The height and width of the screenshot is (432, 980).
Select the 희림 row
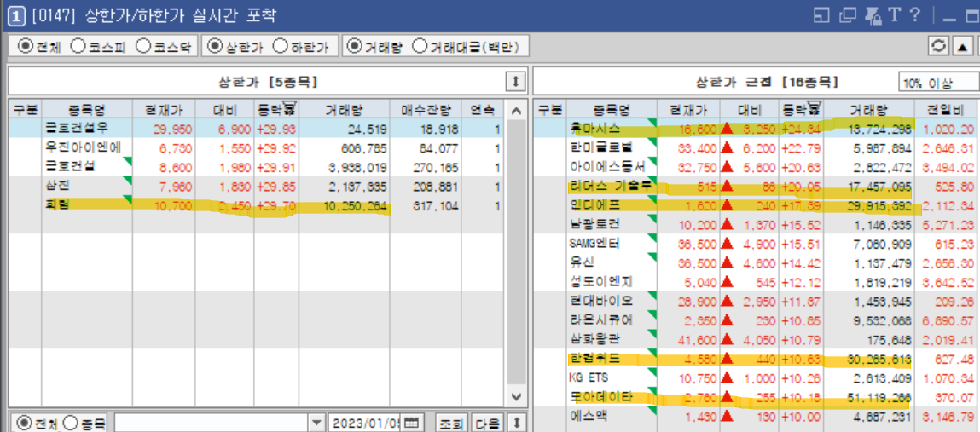coord(256,205)
